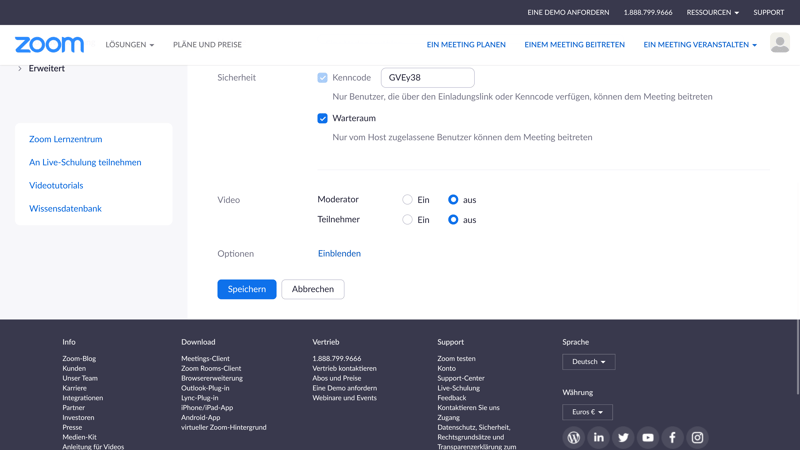Viewport: 800px width, 450px height.
Task: Open the Euros € currency dropdown
Action: click(587, 412)
